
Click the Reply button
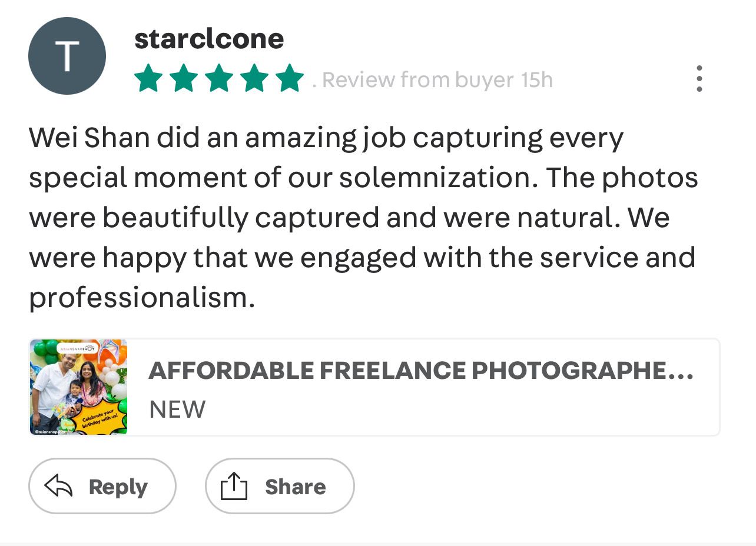click(102, 486)
